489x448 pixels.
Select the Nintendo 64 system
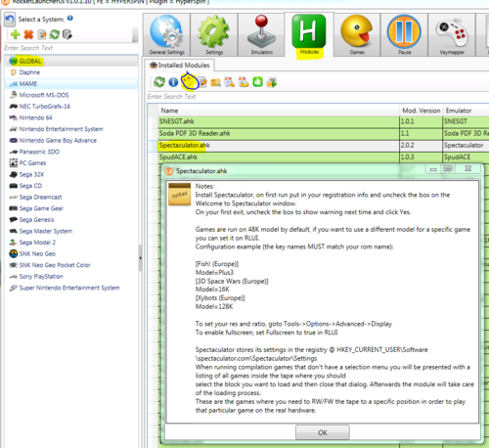coord(71,117)
